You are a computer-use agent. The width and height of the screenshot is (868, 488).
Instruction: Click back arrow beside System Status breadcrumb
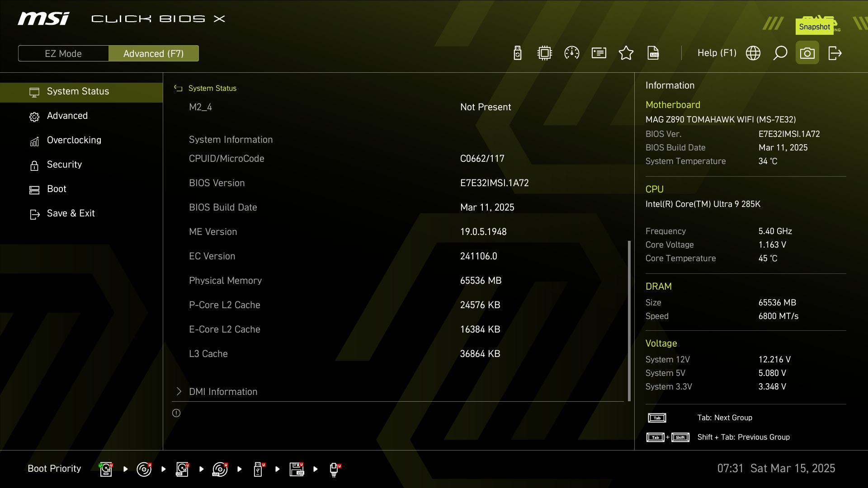point(178,89)
